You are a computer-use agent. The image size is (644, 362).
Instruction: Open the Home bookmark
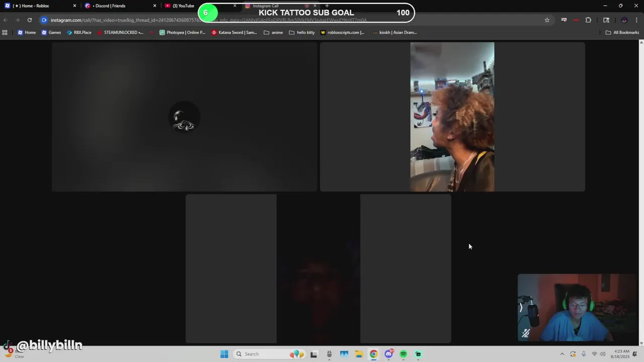(x=27, y=33)
